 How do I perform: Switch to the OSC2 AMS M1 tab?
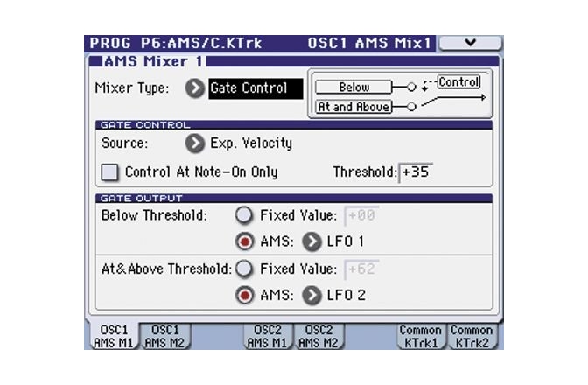click(268, 336)
